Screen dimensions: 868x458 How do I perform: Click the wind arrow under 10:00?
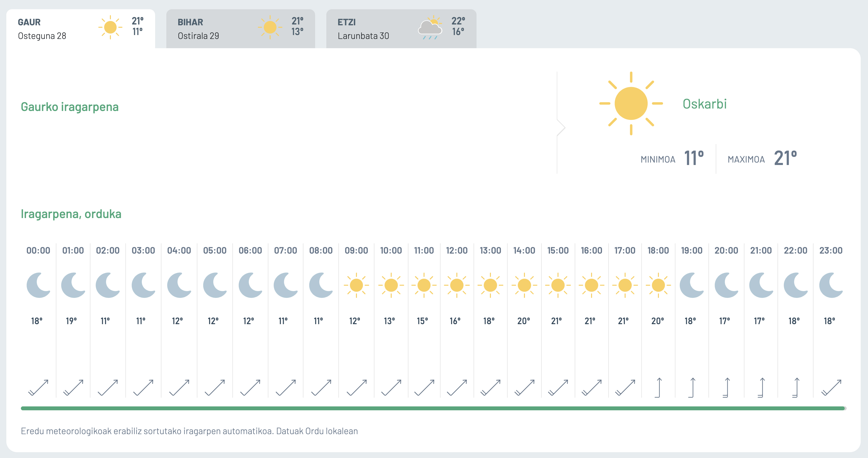click(391, 387)
